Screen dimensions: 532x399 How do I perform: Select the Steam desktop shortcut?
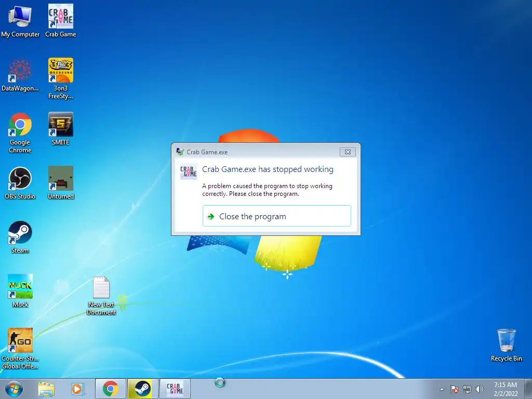pos(20,237)
